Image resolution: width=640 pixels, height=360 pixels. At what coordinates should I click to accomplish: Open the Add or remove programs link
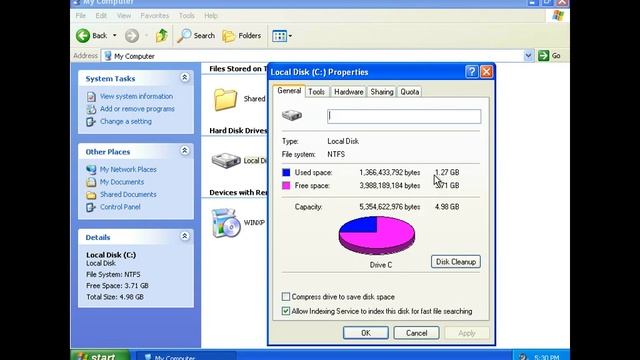pos(137,109)
